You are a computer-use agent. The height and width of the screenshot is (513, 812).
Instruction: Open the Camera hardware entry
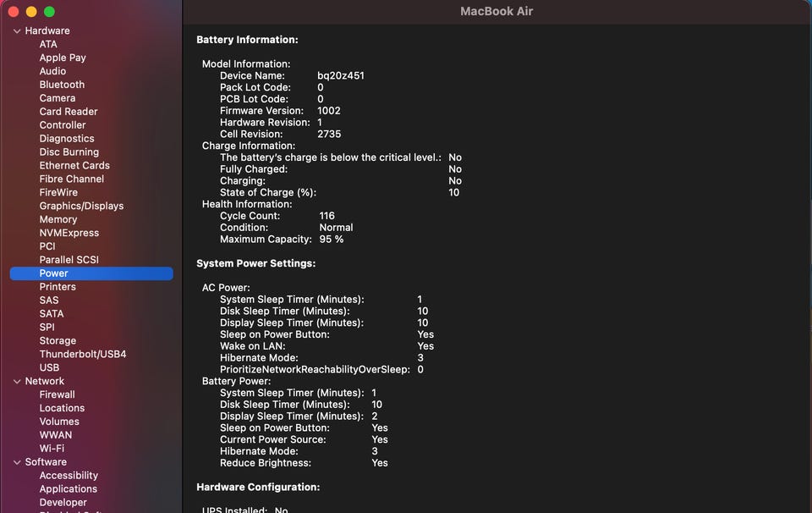(x=58, y=98)
